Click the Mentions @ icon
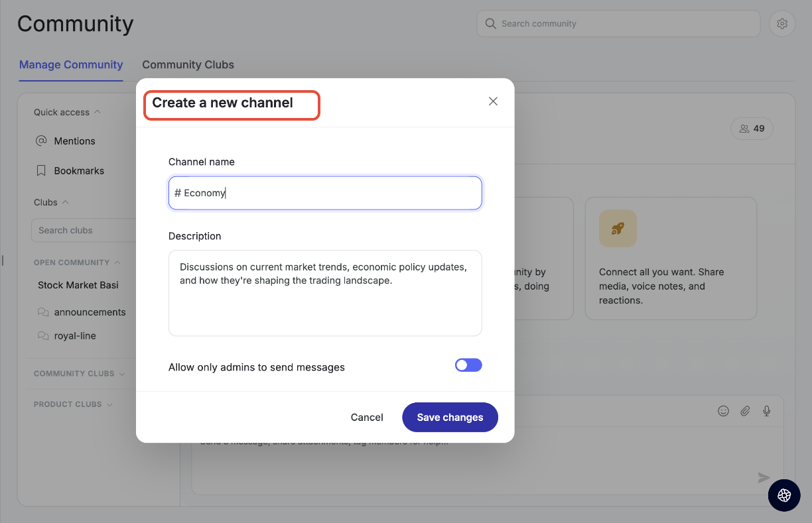Screen dimensions: 812x523 click(41, 141)
